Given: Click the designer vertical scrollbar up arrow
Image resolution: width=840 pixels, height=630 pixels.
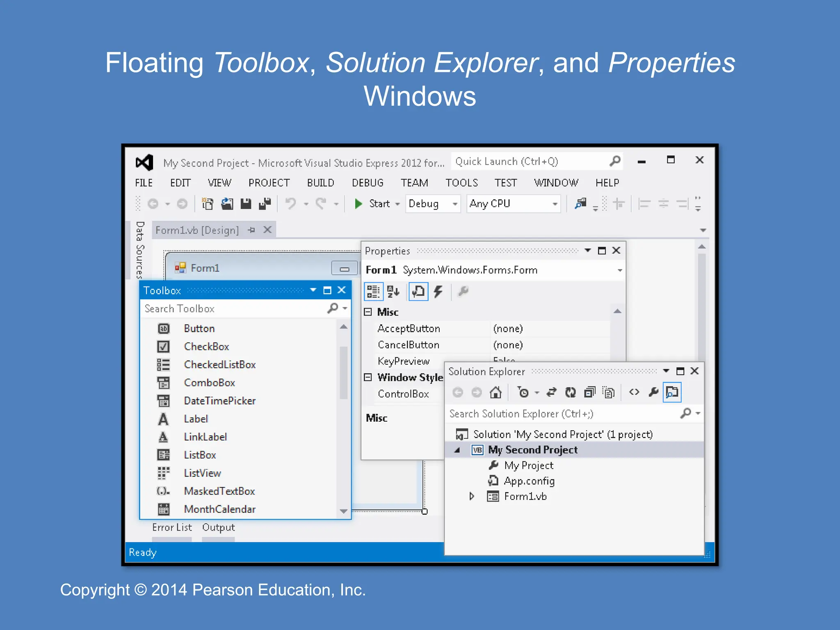Looking at the screenshot, I should tap(702, 247).
